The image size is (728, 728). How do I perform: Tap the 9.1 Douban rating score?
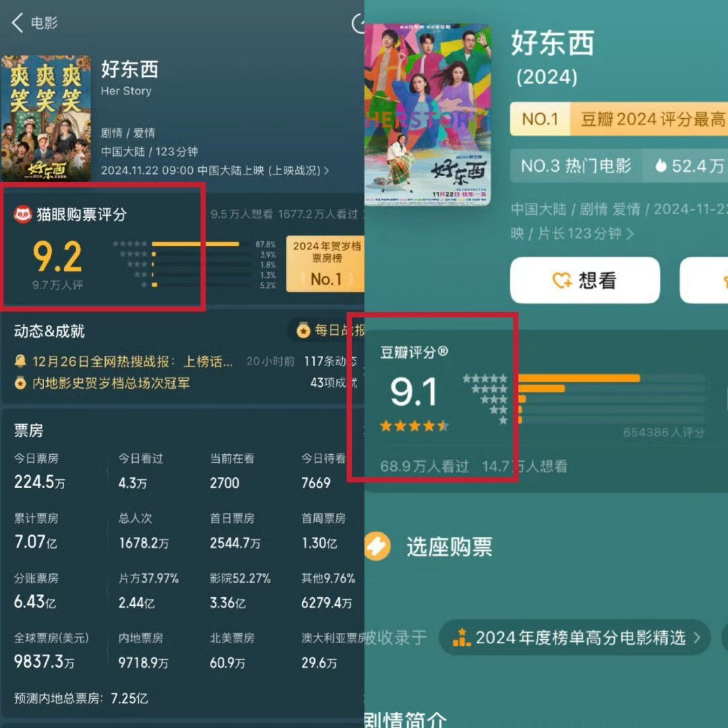pyautogui.click(x=413, y=392)
